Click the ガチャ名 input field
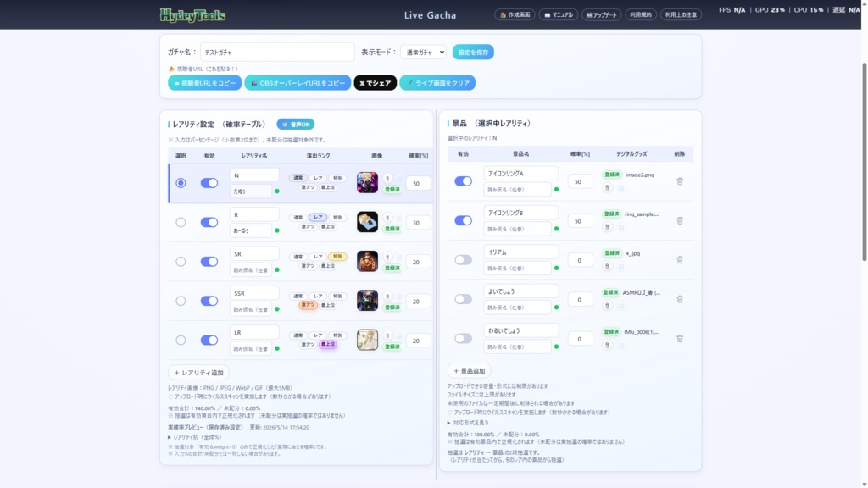This screenshot has width=868, height=488. (x=277, y=52)
